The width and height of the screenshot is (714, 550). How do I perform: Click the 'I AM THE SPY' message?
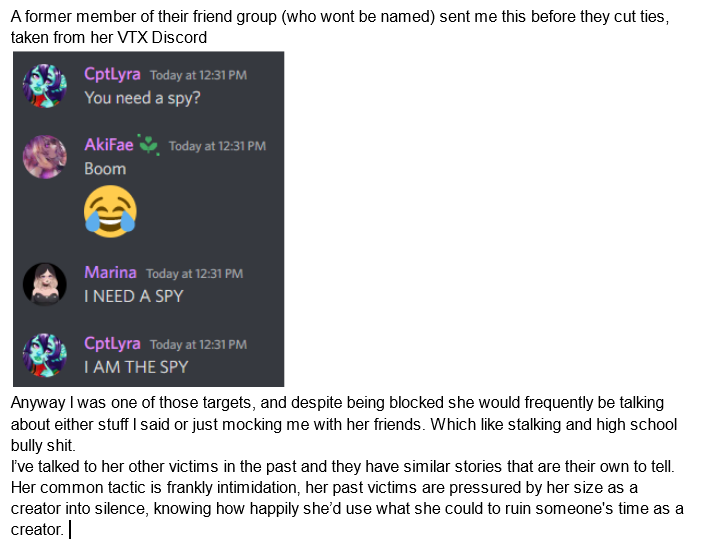(x=136, y=367)
